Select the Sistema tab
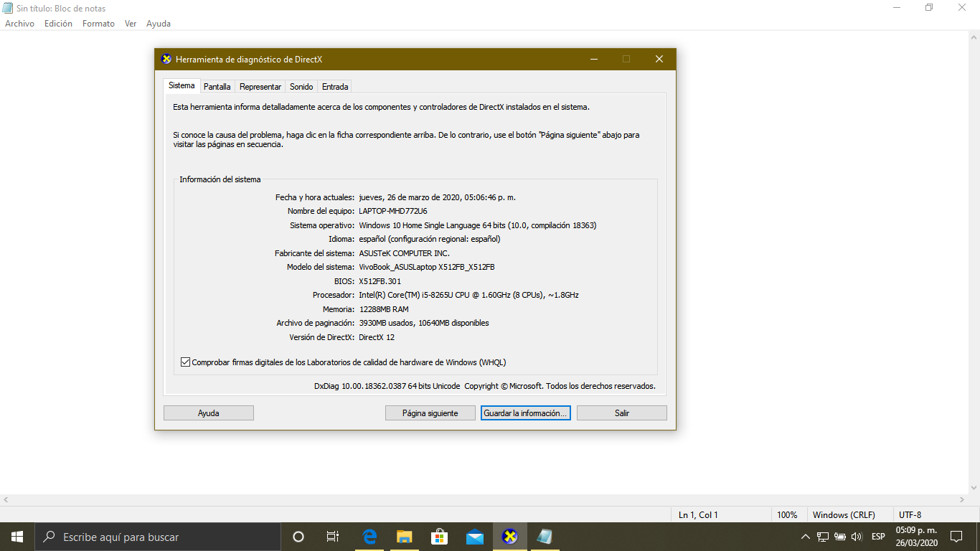980x551 pixels. point(182,85)
